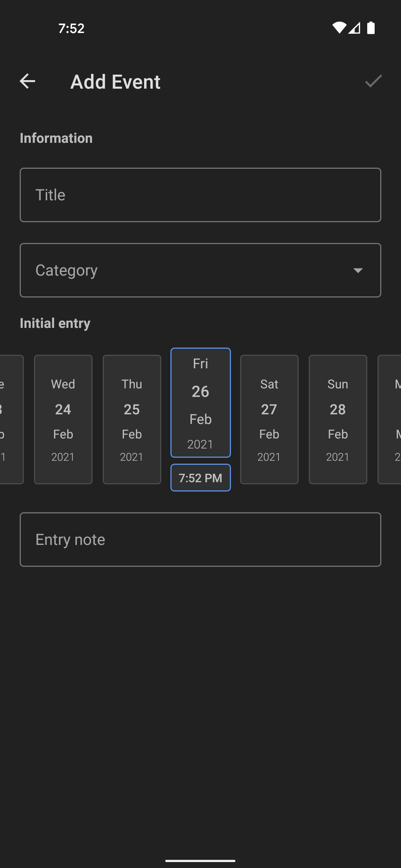Tap the status bar clock
The image size is (401, 868).
coord(71,28)
